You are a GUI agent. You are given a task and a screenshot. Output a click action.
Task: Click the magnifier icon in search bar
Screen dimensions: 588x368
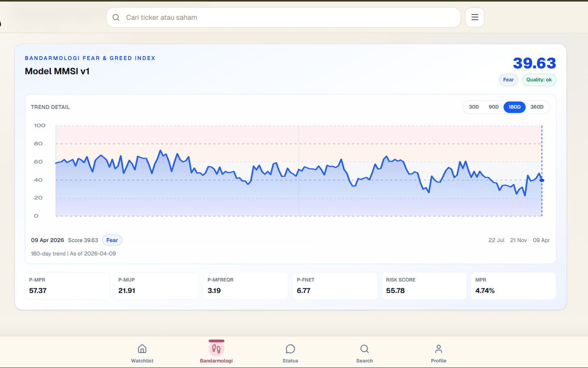click(x=116, y=17)
